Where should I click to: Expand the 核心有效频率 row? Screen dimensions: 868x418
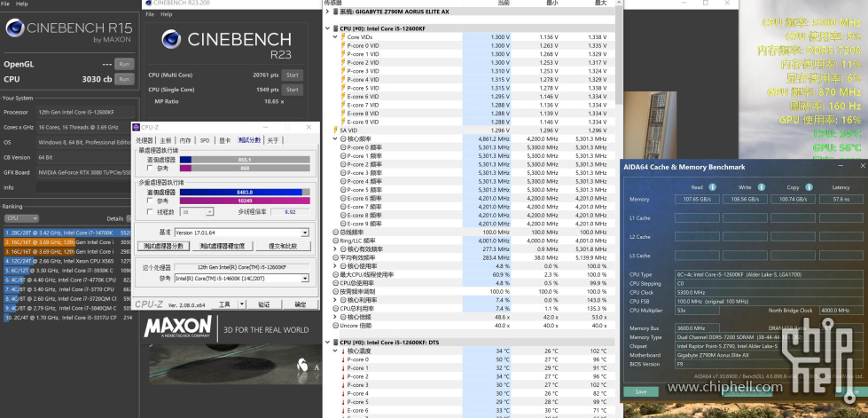[335, 248]
